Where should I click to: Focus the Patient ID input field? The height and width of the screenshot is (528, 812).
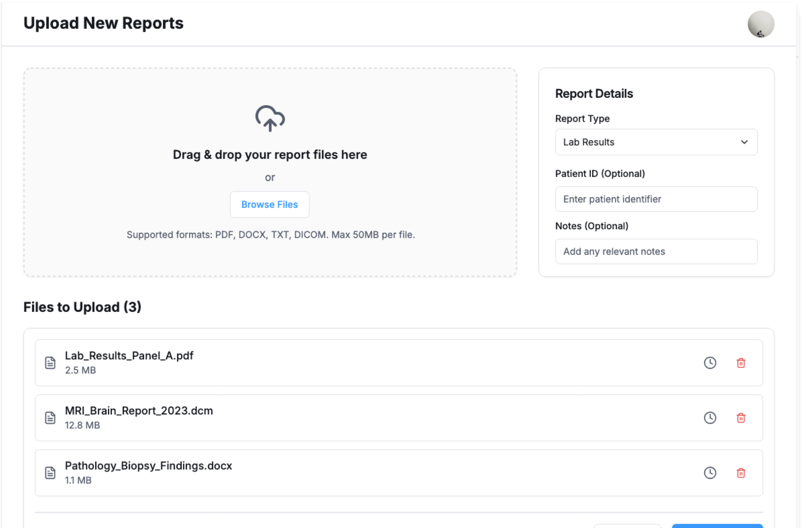[x=656, y=199]
